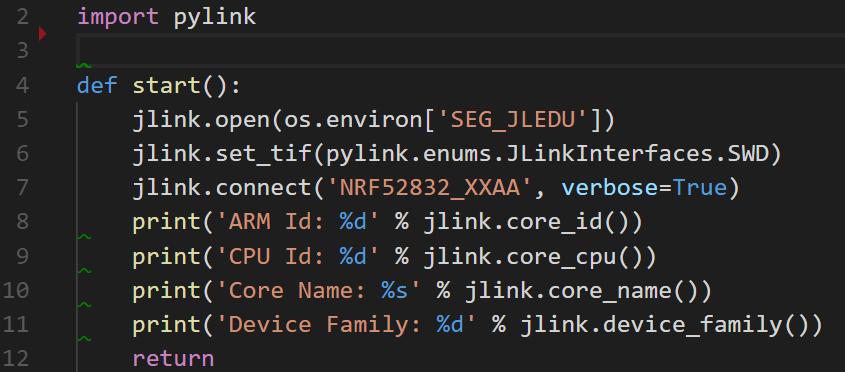Click the 'start' function name
The image size is (845, 372).
click(x=166, y=85)
